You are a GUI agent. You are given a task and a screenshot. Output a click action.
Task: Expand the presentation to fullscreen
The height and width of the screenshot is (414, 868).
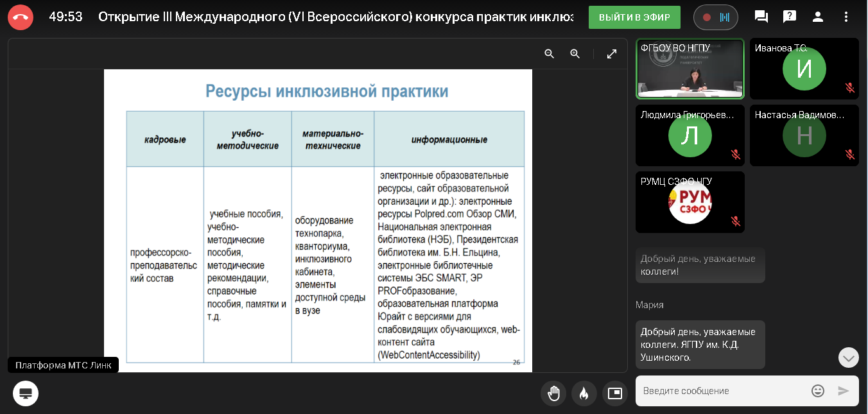pos(612,54)
